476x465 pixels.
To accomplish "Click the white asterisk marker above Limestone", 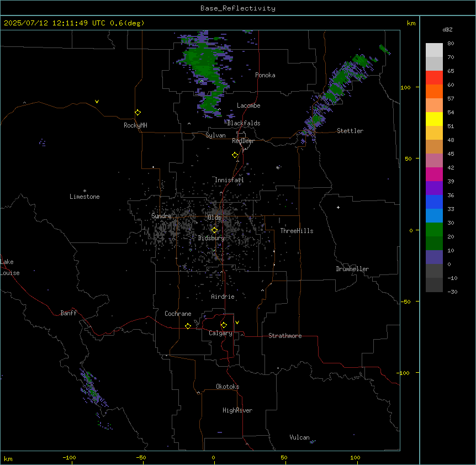I will [84, 191].
